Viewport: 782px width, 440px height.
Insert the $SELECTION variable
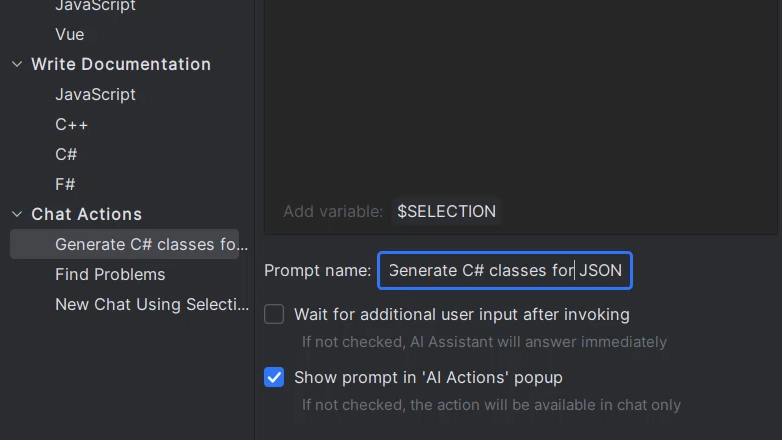pos(446,211)
